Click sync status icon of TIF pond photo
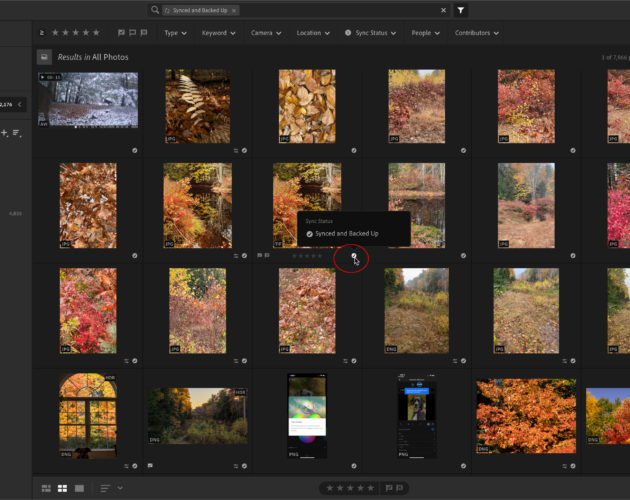630x500 pixels. click(354, 256)
